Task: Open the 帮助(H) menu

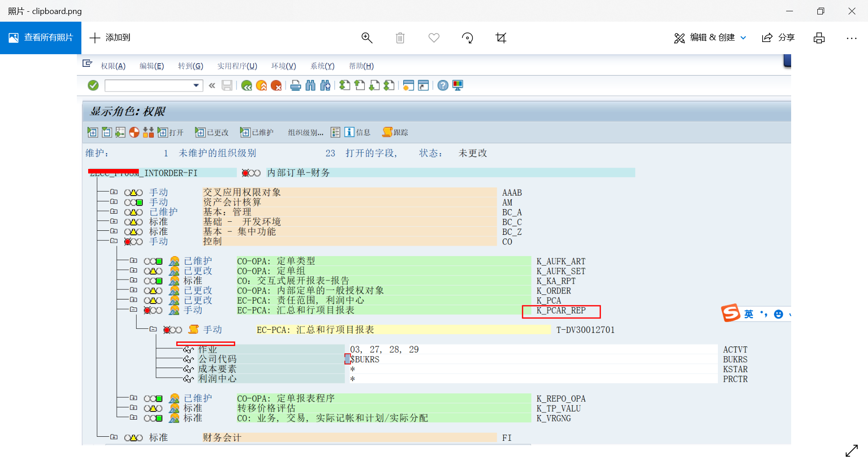Action: tap(361, 66)
